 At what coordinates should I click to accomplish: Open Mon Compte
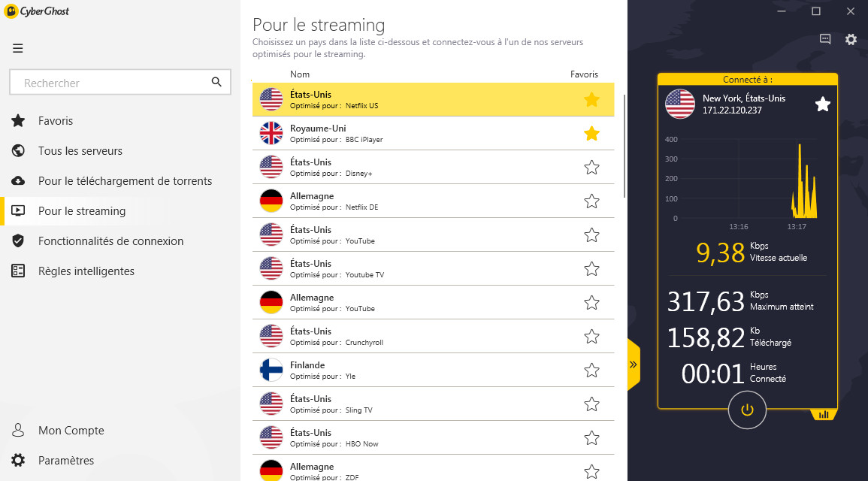click(x=71, y=430)
